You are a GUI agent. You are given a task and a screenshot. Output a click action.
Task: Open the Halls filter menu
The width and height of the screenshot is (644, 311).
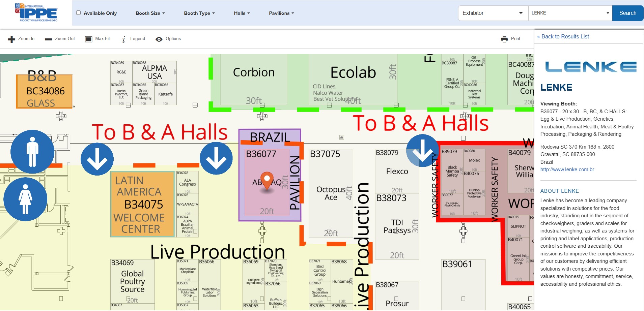point(242,13)
